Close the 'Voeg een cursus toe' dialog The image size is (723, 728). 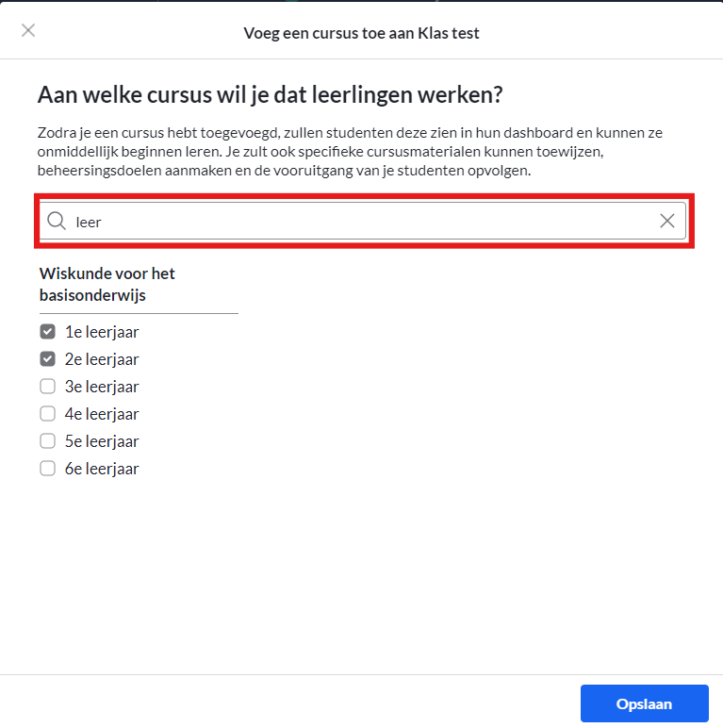(x=28, y=30)
